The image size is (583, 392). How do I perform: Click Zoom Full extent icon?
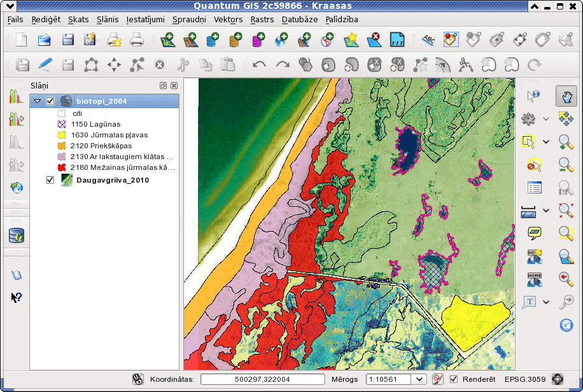(x=566, y=211)
